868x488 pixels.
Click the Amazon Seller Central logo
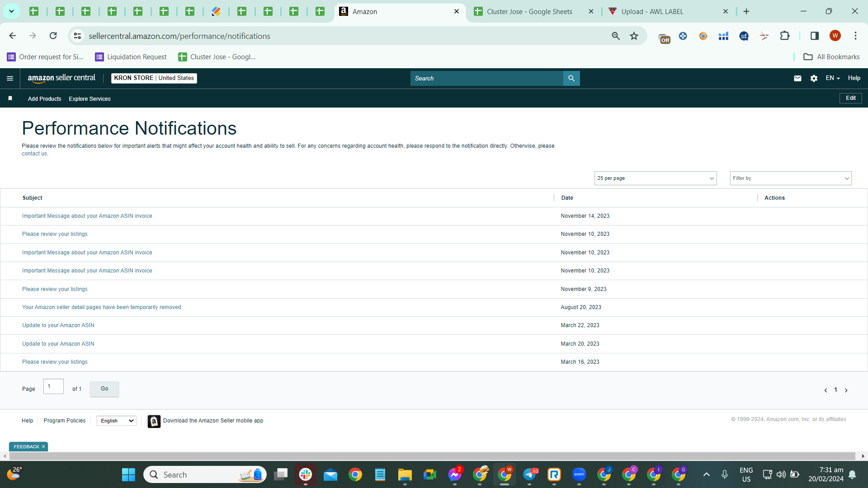click(x=61, y=78)
